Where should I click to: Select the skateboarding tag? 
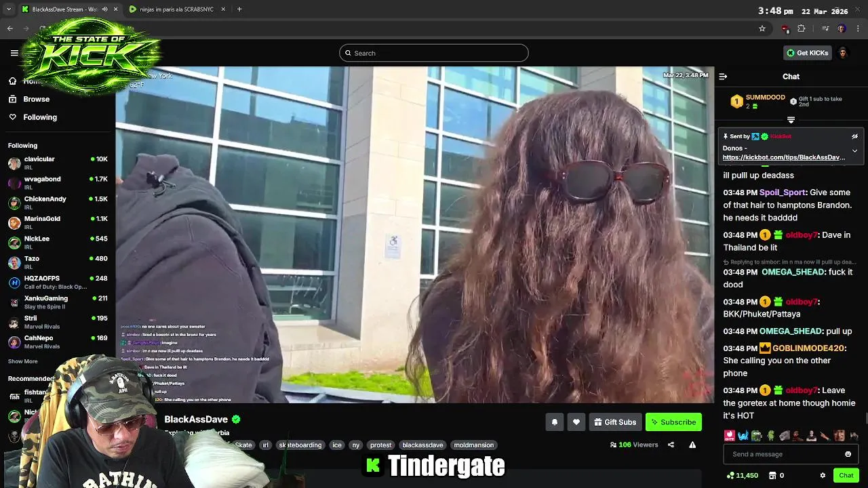[x=300, y=445]
